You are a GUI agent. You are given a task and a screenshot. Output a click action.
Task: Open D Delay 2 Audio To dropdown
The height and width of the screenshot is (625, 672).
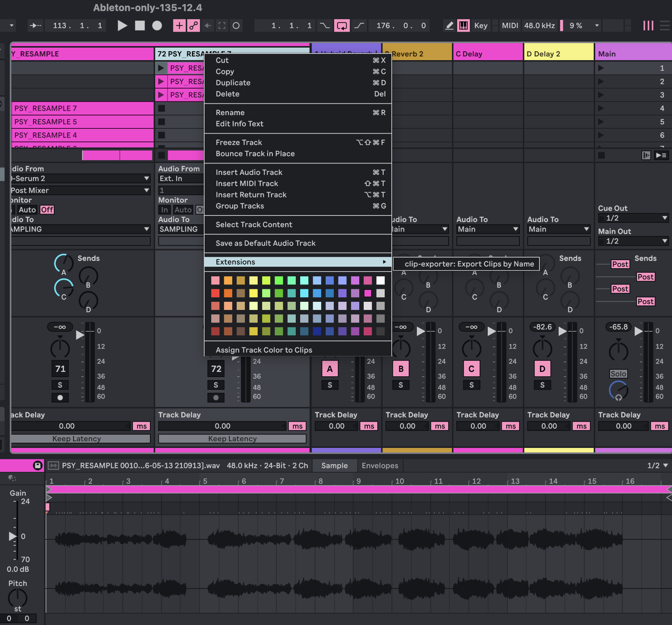pyautogui.click(x=559, y=229)
